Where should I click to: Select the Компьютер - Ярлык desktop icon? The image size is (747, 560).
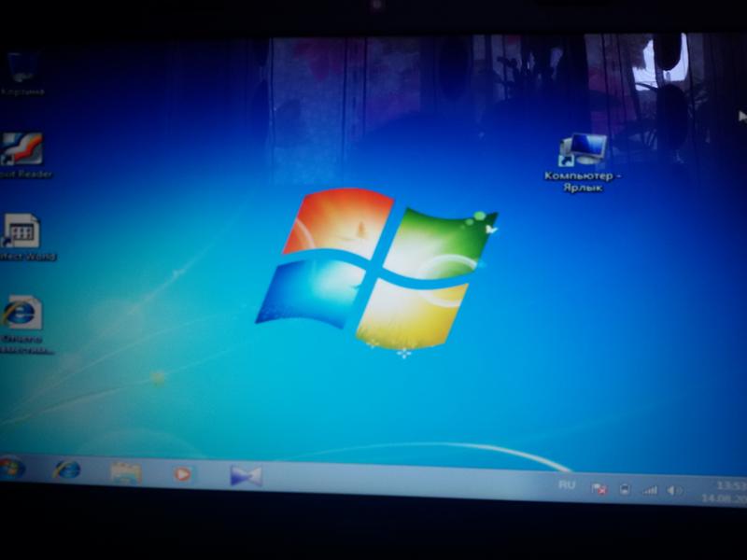583,161
